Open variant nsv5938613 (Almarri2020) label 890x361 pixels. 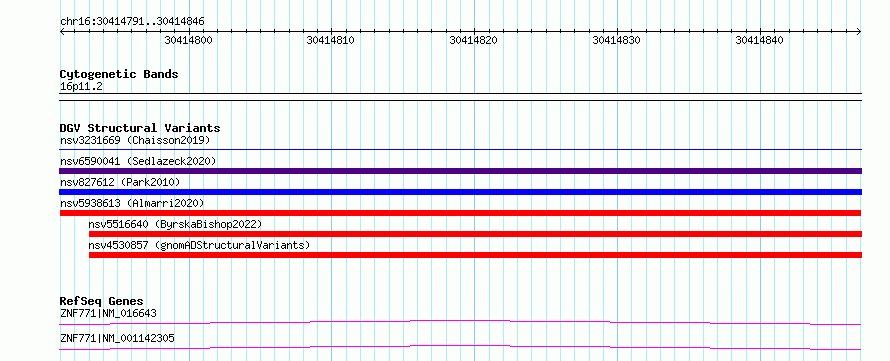[132, 203]
